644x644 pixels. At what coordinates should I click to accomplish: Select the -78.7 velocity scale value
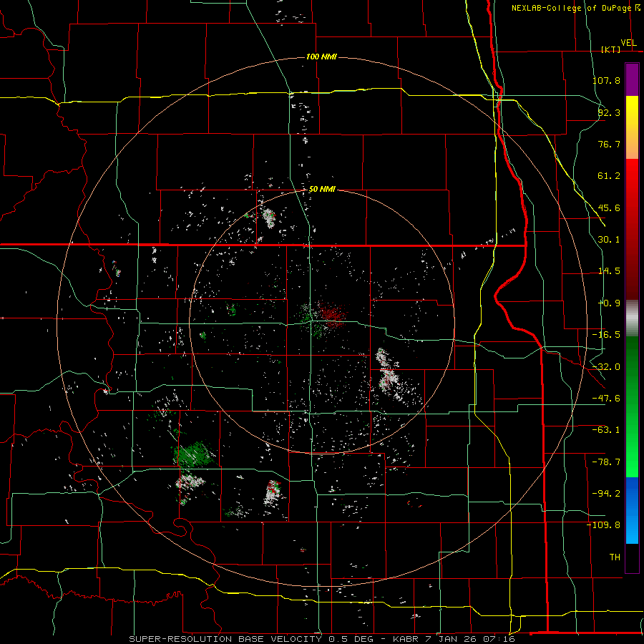pyautogui.click(x=606, y=462)
